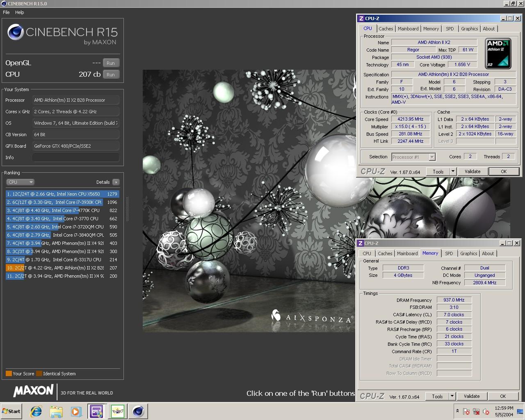The image size is (525, 420).
Task: Select ranking row Intel Core i7-3930K
Action: (x=62, y=202)
